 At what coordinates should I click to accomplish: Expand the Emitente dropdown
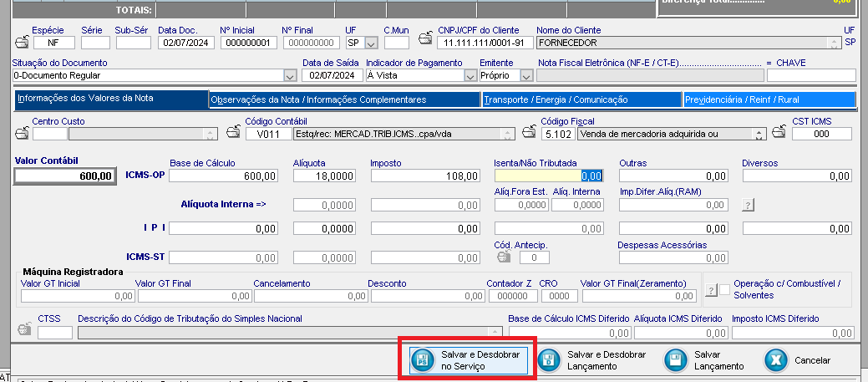pyautogui.click(x=526, y=75)
